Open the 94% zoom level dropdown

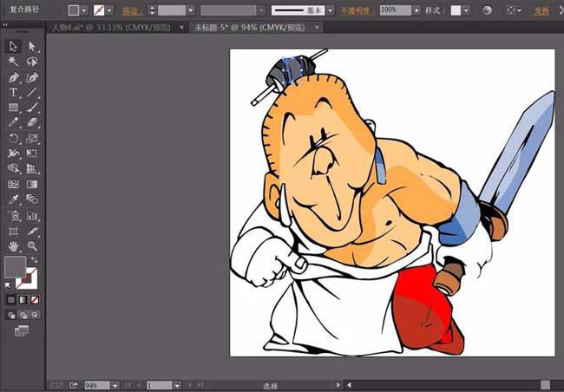pos(115,386)
